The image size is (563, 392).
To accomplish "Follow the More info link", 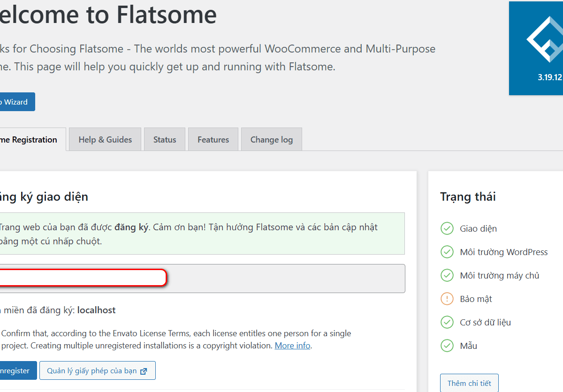I will (292, 346).
